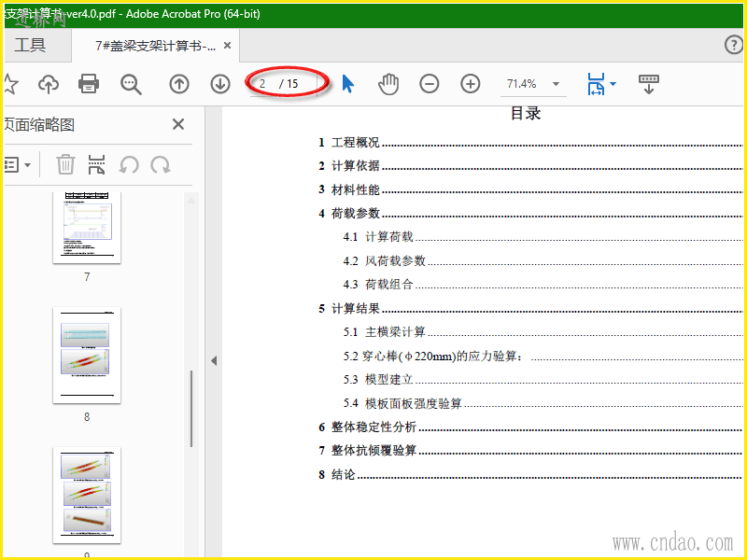Click the thumbnail panel scrollbar
Screen dimensions: 747x560
[191, 409]
